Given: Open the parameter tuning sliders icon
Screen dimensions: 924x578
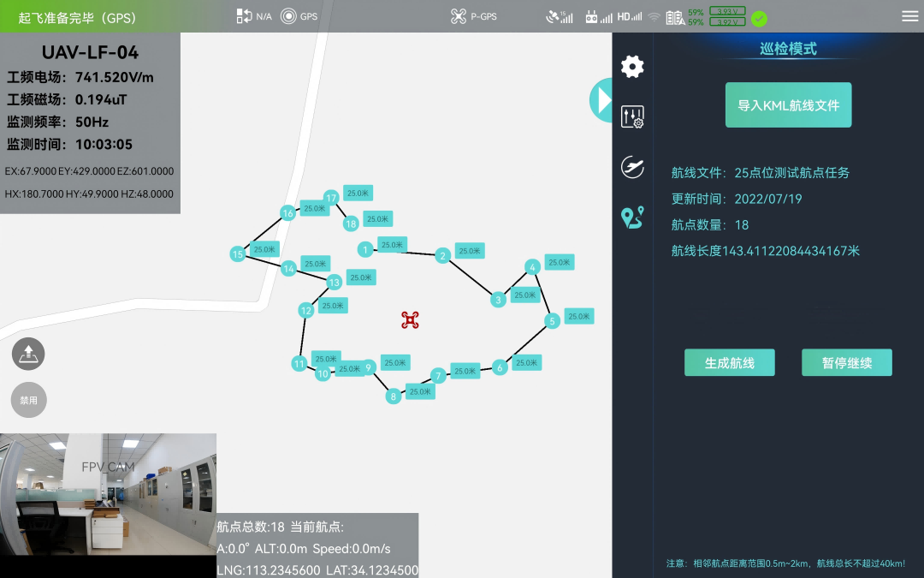Looking at the screenshot, I should point(632,117).
